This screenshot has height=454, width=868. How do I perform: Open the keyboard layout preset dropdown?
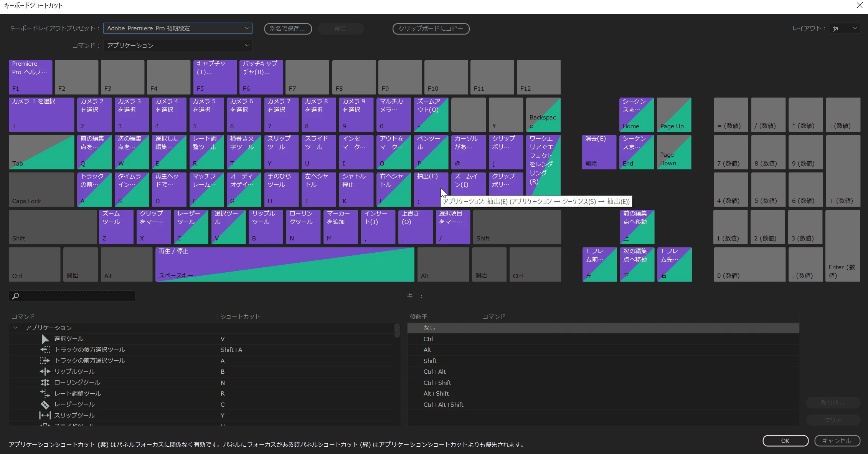[x=178, y=28]
